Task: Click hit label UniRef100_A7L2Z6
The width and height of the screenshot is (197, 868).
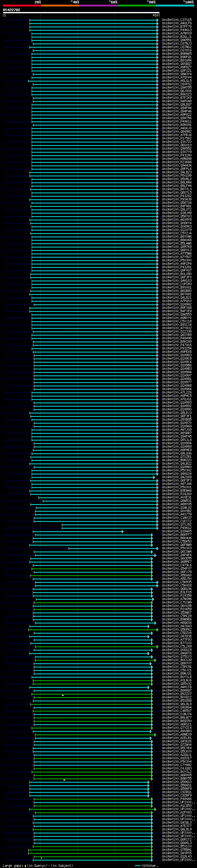Action: click(x=177, y=393)
